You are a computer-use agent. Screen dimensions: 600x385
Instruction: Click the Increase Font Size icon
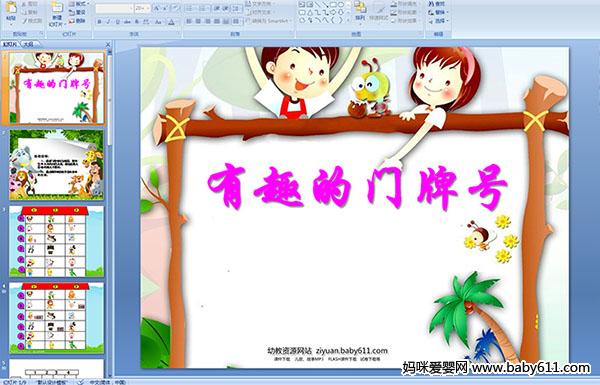pyautogui.click(x=157, y=8)
